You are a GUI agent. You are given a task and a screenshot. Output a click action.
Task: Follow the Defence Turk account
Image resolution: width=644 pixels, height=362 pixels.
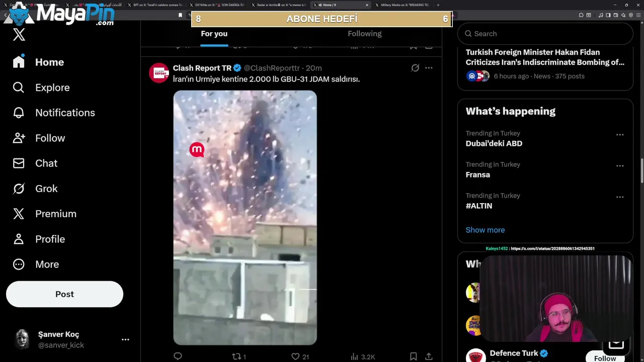click(605, 358)
